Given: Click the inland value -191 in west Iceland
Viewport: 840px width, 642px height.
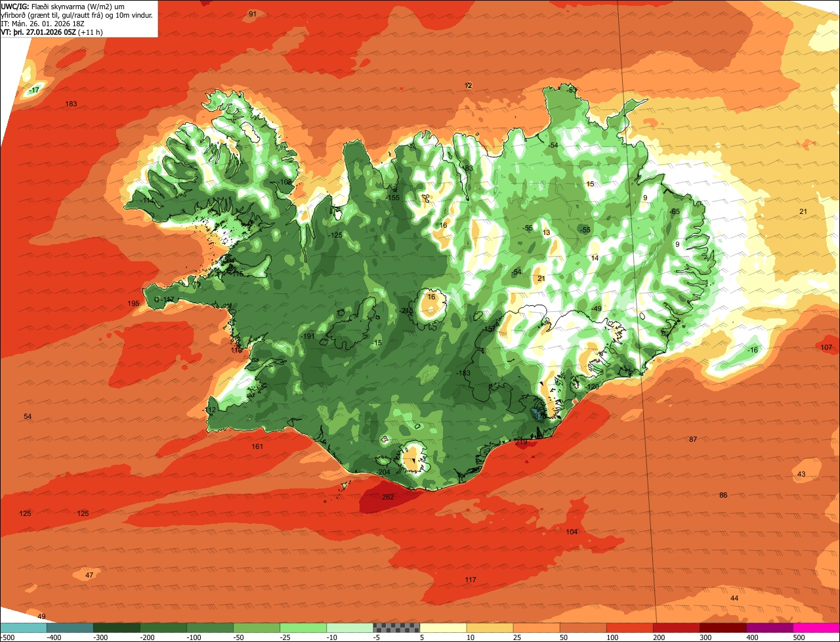Looking at the screenshot, I should tap(307, 336).
